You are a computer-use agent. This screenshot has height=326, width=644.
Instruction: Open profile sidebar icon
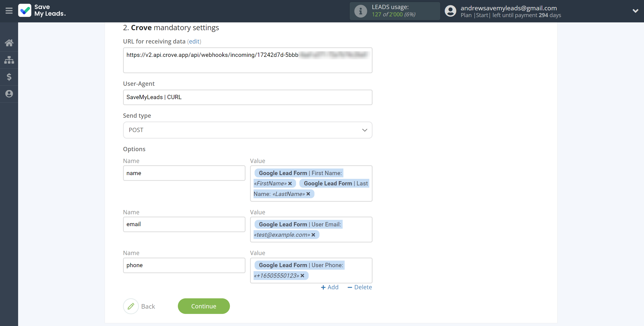[9, 94]
